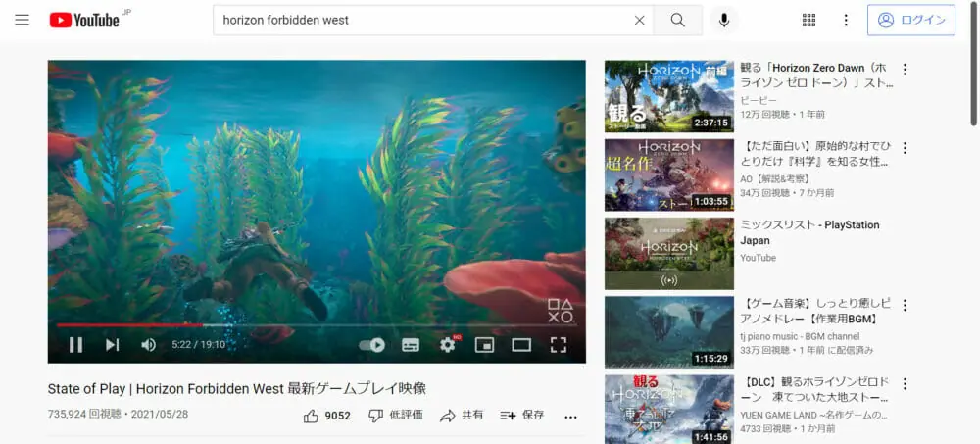
Task: Open the top-bar settings kebab menu
Action: click(846, 20)
